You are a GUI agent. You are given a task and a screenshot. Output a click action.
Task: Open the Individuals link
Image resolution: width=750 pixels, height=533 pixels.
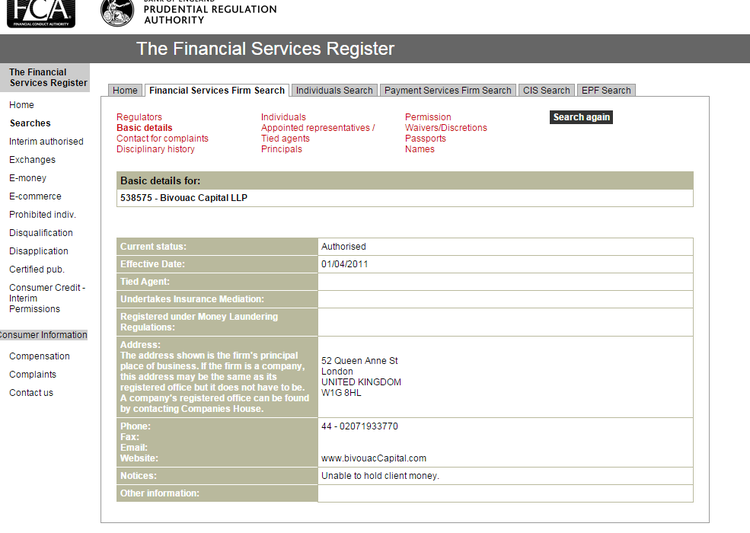click(x=283, y=117)
